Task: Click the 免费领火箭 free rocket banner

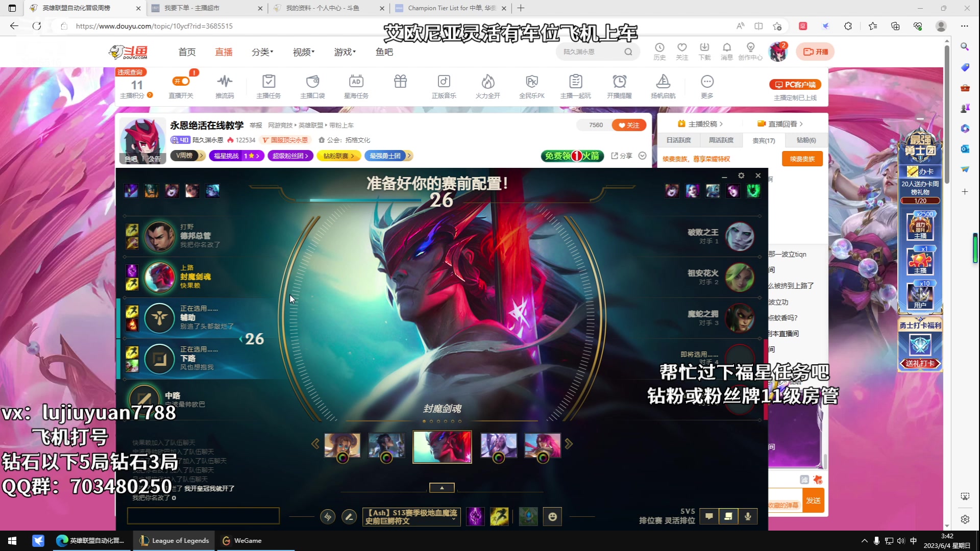Action: (x=572, y=156)
